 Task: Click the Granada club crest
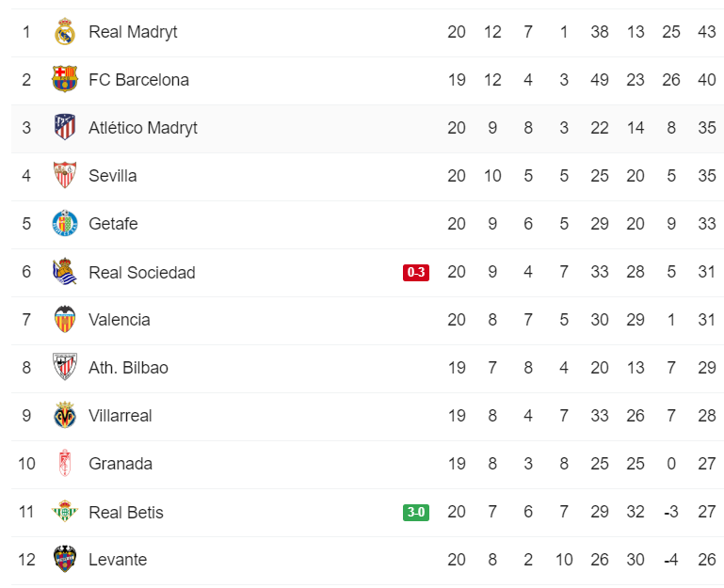tap(64, 464)
